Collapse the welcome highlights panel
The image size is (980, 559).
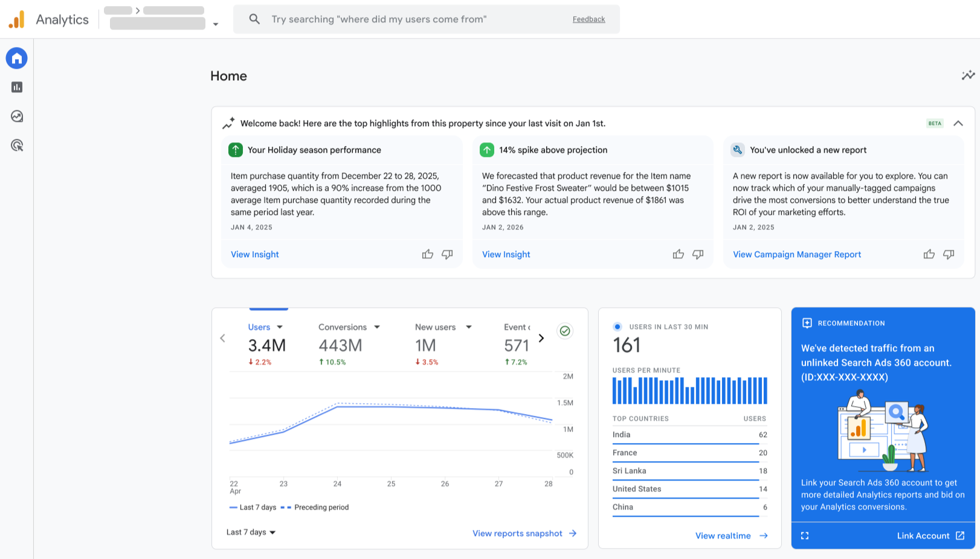(x=958, y=123)
